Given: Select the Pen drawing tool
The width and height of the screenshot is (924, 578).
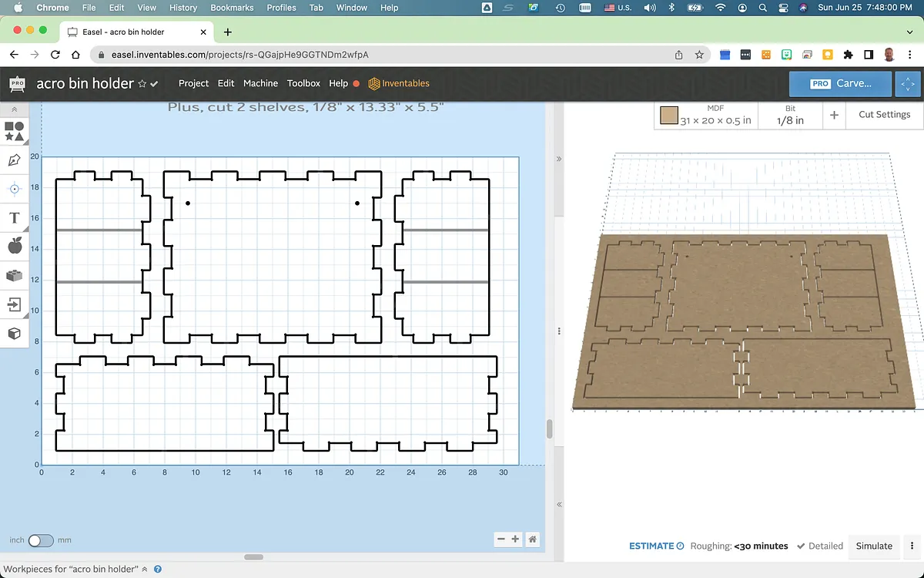Looking at the screenshot, I should [14, 160].
